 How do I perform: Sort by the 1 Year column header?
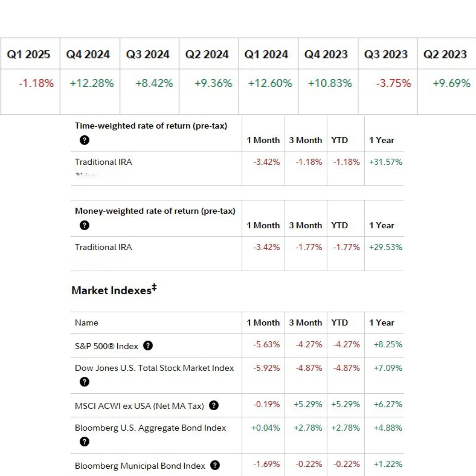tap(382, 323)
